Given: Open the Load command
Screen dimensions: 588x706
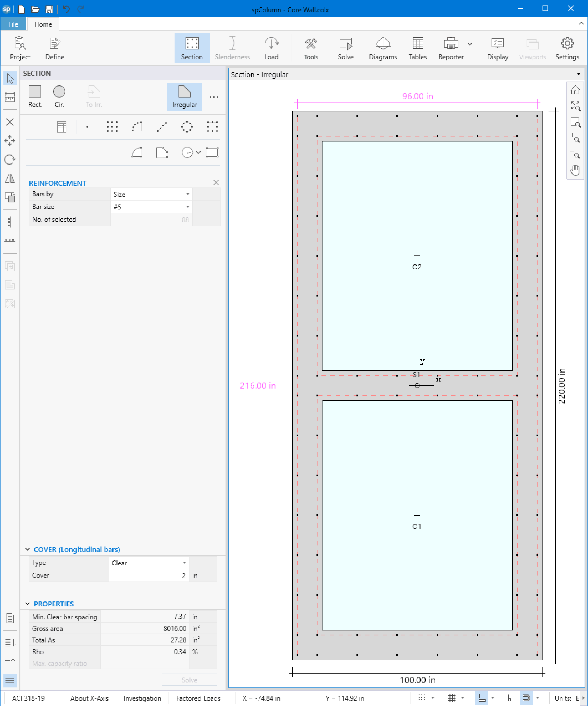Looking at the screenshot, I should click(x=271, y=48).
